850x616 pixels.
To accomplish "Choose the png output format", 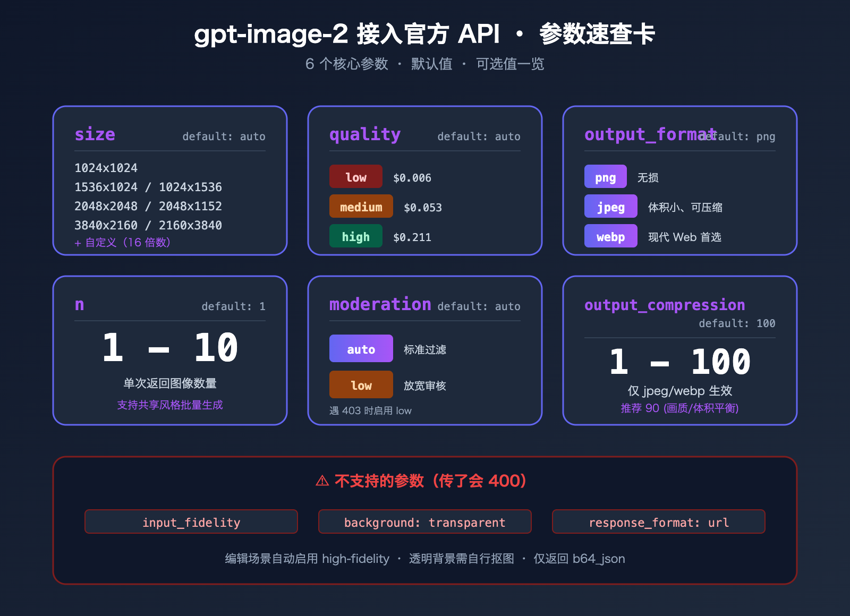I will pos(605,176).
